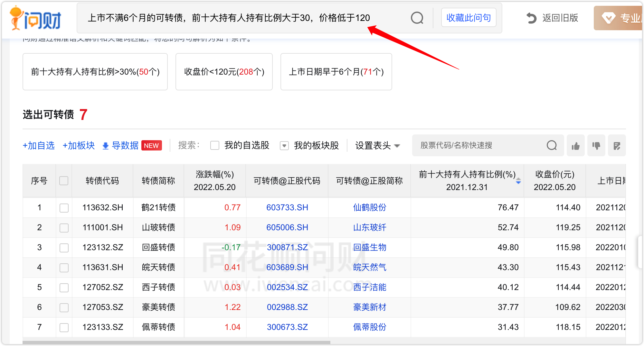Click the 问财 logo

[x=35, y=19]
